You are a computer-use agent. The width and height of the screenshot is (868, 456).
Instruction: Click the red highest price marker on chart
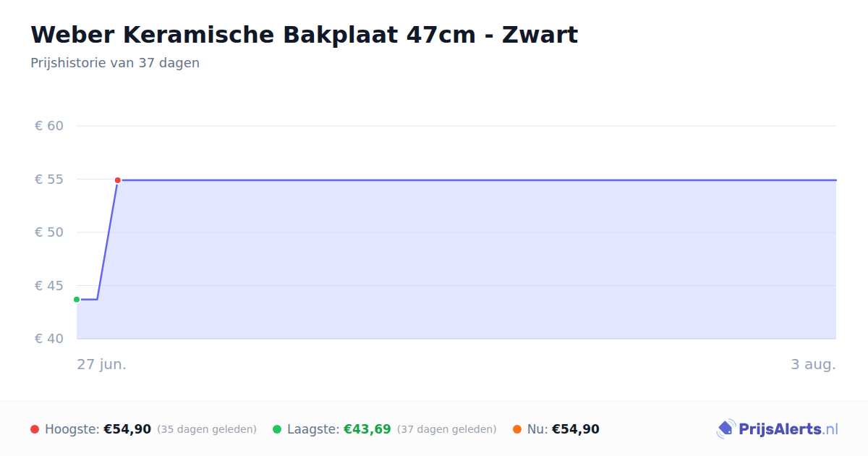118,180
